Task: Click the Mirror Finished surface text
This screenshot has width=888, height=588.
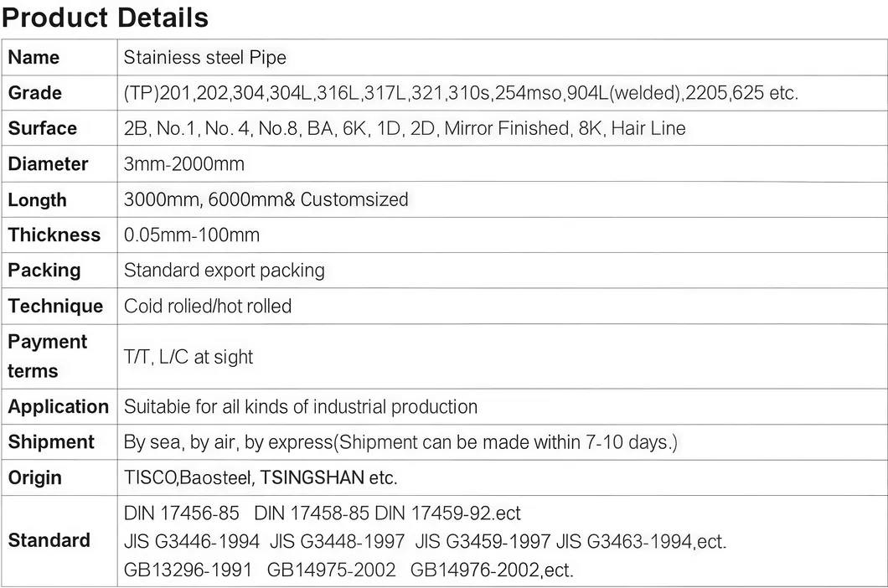Action: (506, 129)
